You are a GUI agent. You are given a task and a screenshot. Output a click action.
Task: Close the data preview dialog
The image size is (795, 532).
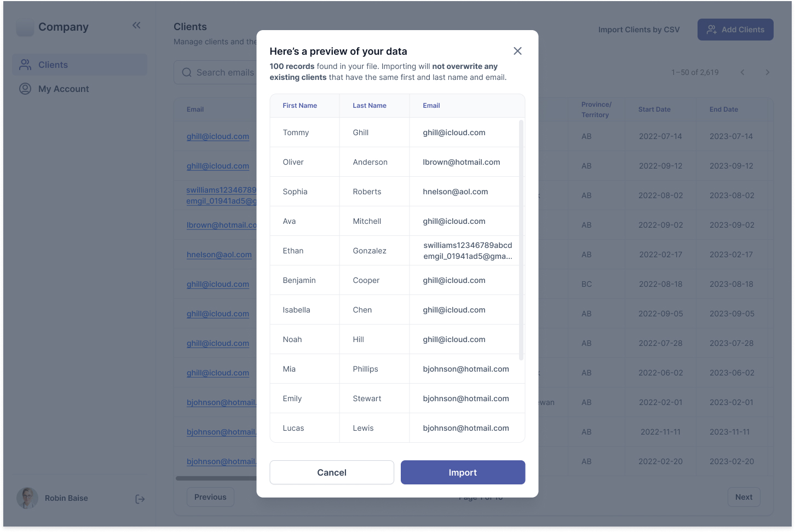(x=517, y=51)
